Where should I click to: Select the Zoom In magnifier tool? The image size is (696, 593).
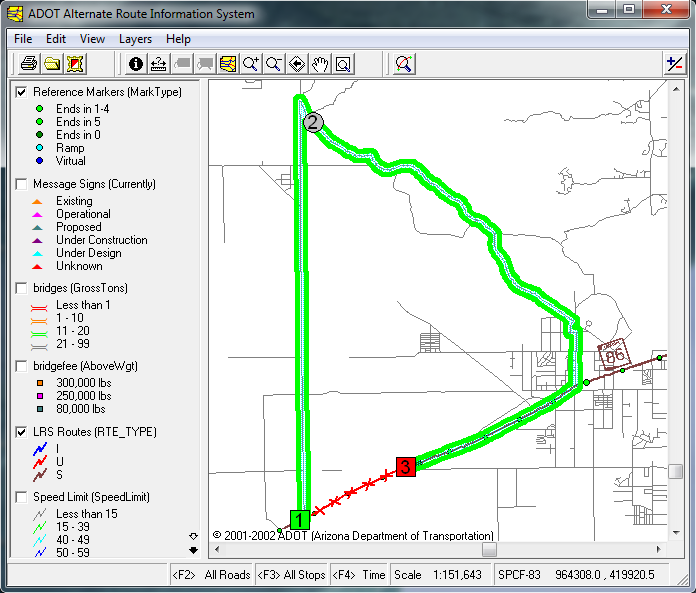tap(251, 64)
